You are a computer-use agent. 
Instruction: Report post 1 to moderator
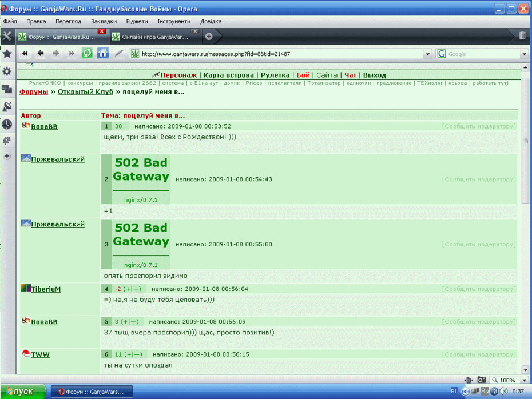coord(479,126)
